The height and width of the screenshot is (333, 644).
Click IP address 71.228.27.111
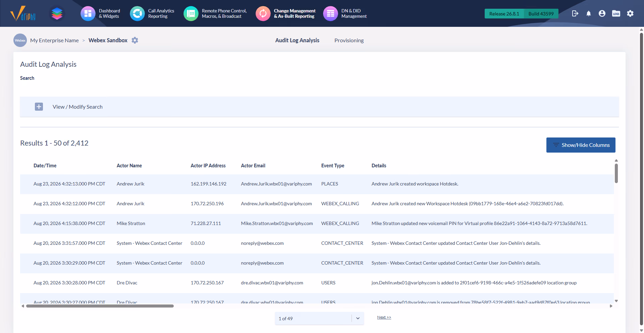[x=206, y=223]
